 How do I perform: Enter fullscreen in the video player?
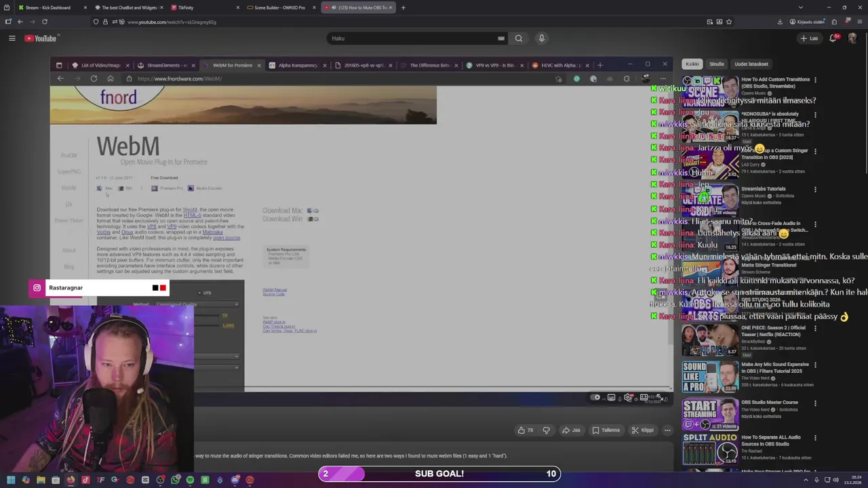(x=658, y=397)
